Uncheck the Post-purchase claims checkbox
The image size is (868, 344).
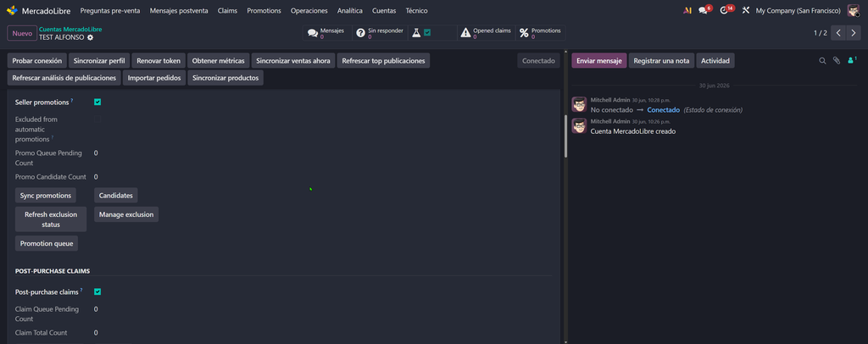pos(97,292)
